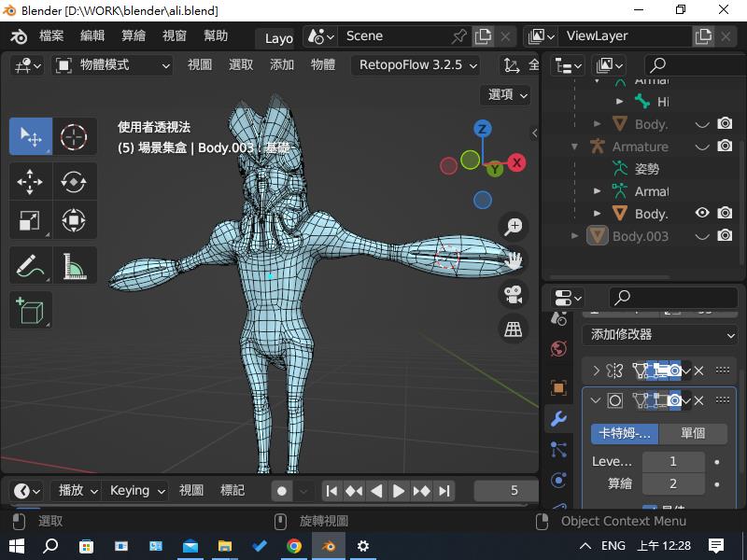The image size is (747, 560).
Task: Show the hidden Body.003 object in viewport
Action: pyautogui.click(x=702, y=236)
